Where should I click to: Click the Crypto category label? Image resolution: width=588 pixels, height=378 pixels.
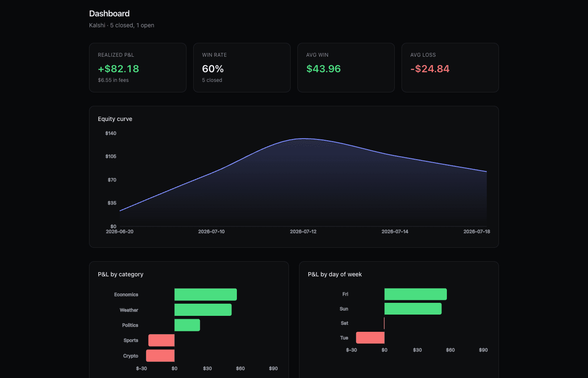pos(131,356)
